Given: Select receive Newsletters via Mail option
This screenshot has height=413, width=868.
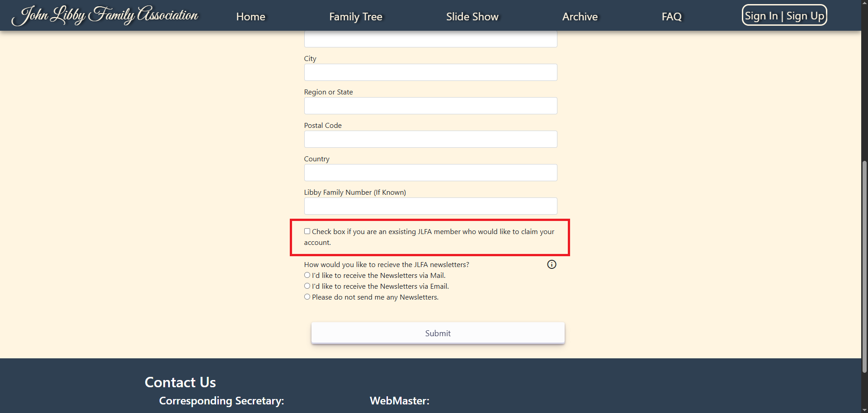Looking at the screenshot, I should pyautogui.click(x=307, y=275).
